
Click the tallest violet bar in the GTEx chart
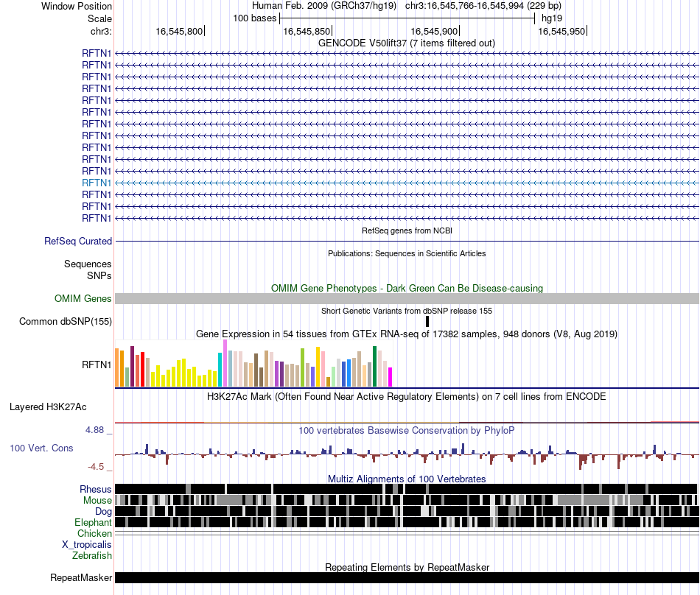pos(225,363)
